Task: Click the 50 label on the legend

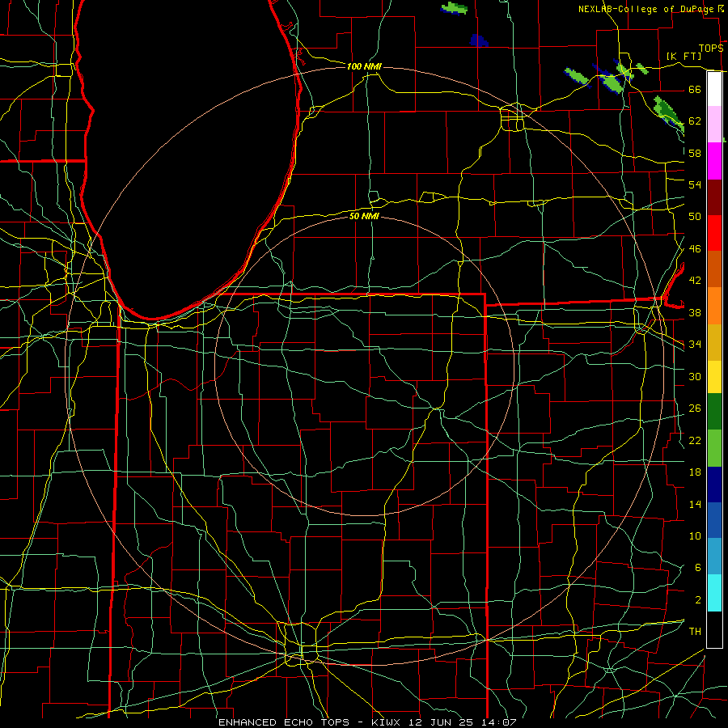Action: [695, 217]
